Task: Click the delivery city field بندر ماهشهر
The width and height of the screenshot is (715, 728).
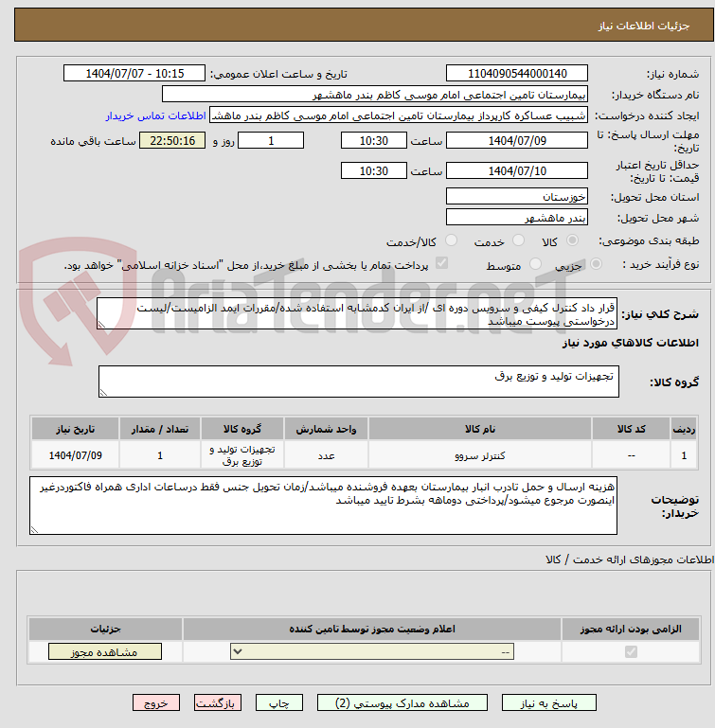Action: click(x=517, y=218)
